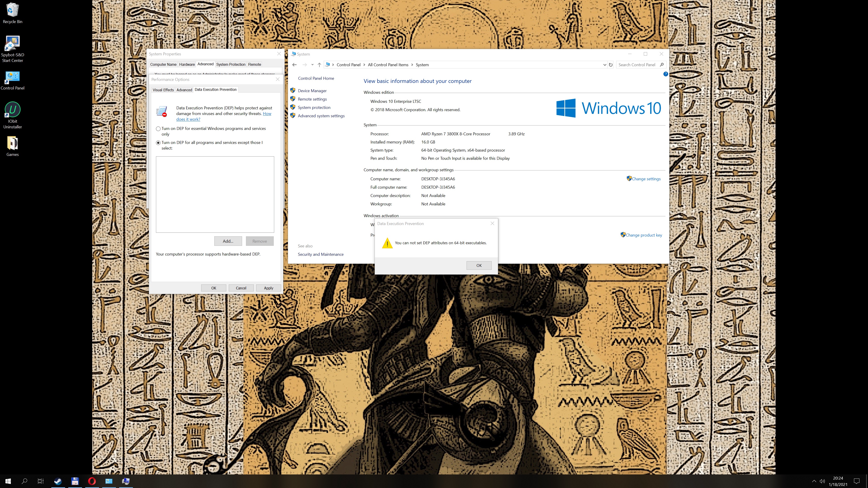Click the DEP exceptions list box
Image resolution: width=868 pixels, height=488 pixels.
tap(215, 194)
